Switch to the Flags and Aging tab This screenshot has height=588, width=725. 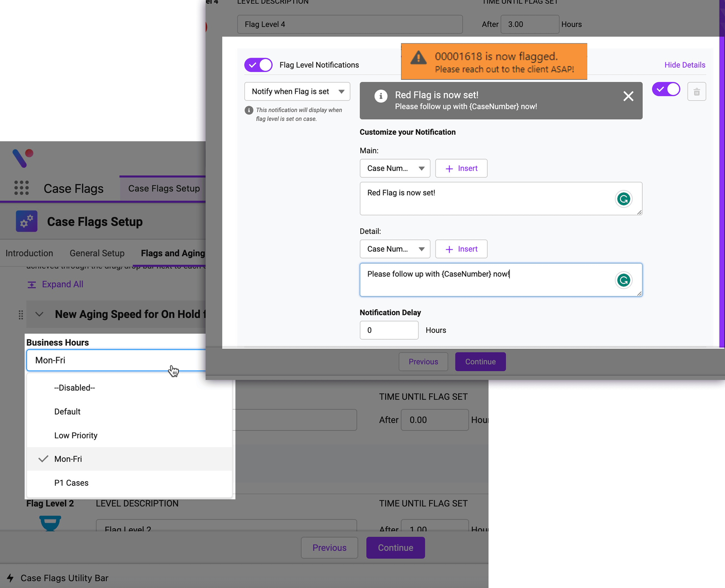(x=172, y=253)
